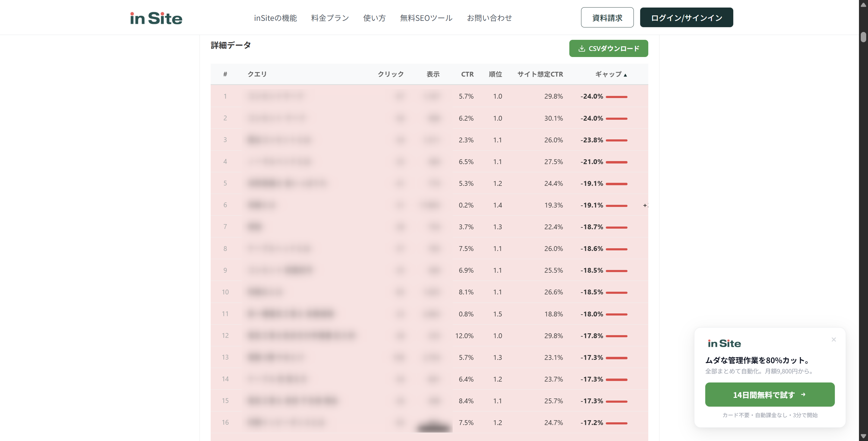This screenshot has height=441, width=868.
Task: Dismiss the promo popup with its X
Action: [x=834, y=340]
